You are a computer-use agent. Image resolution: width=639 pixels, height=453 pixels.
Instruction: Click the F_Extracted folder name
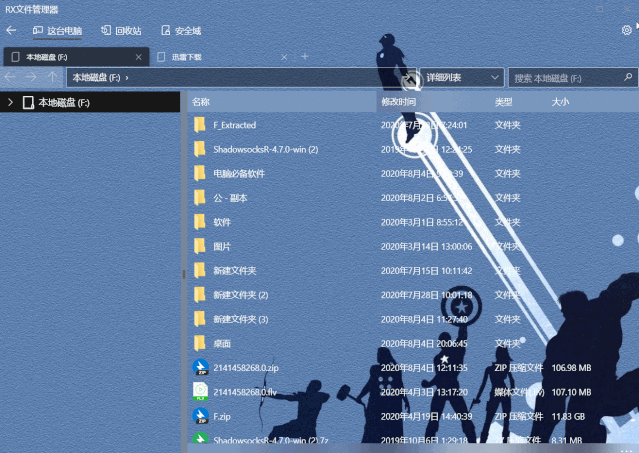[x=235, y=125]
